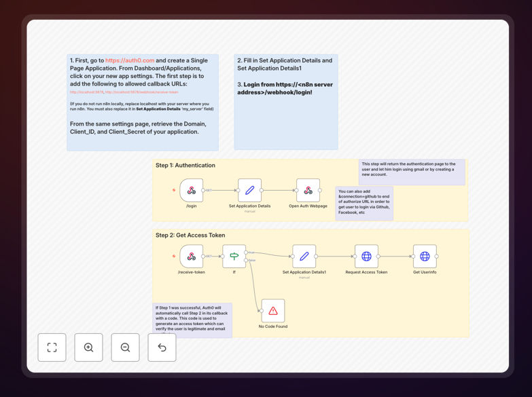Viewport: 532px width, 397px height.
Task: Click the 'If you do not run n8n locally' text
Action: point(142,107)
